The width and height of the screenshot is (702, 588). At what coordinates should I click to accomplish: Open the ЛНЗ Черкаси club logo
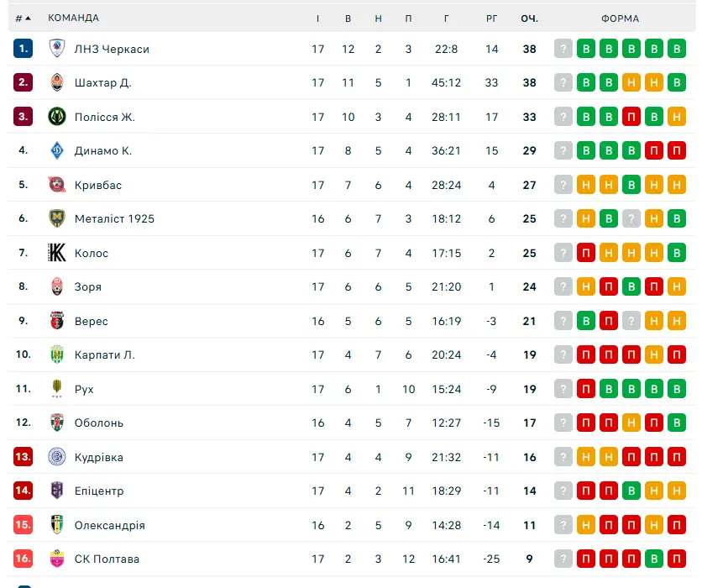click(57, 49)
